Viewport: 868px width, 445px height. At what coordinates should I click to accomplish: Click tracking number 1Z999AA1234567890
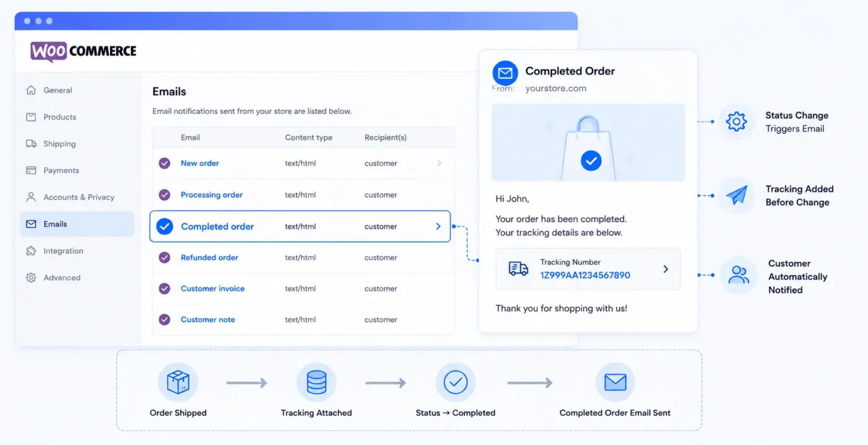[x=585, y=275]
